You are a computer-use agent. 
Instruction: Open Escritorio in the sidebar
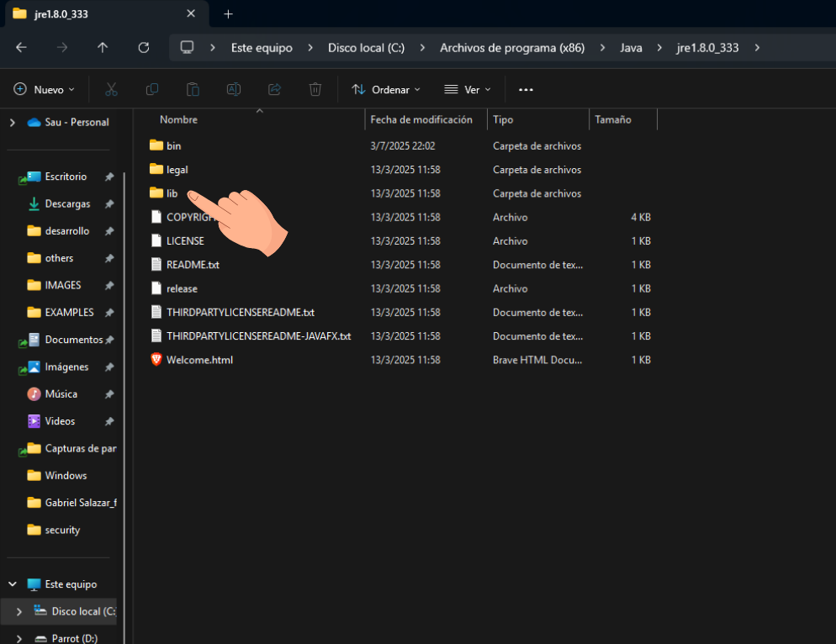[66, 177]
